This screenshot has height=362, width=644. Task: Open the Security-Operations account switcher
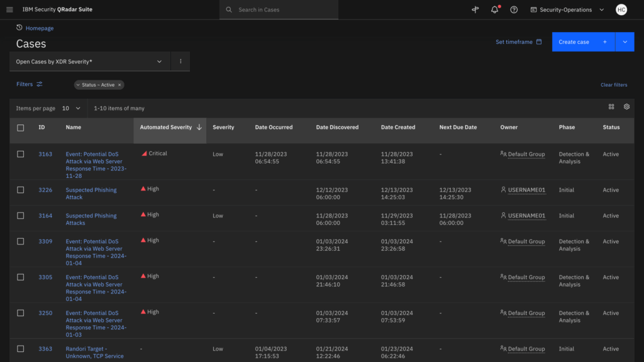(x=567, y=10)
